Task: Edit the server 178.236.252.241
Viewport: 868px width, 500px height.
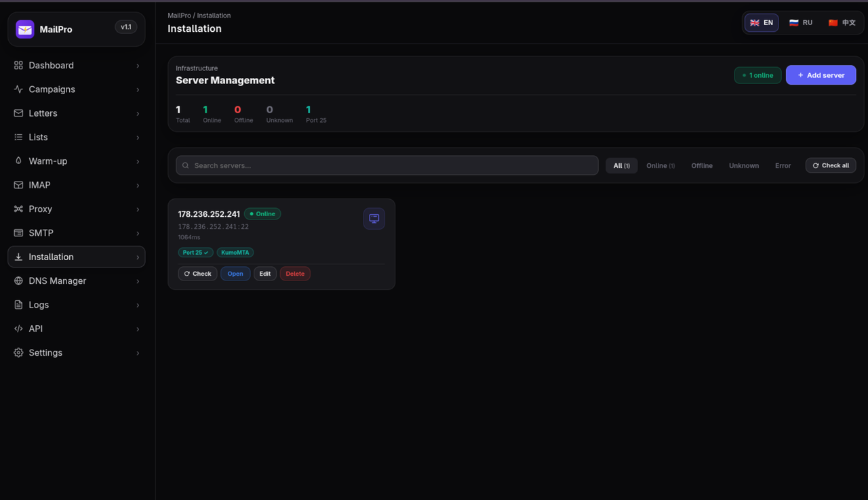Action: pos(265,274)
